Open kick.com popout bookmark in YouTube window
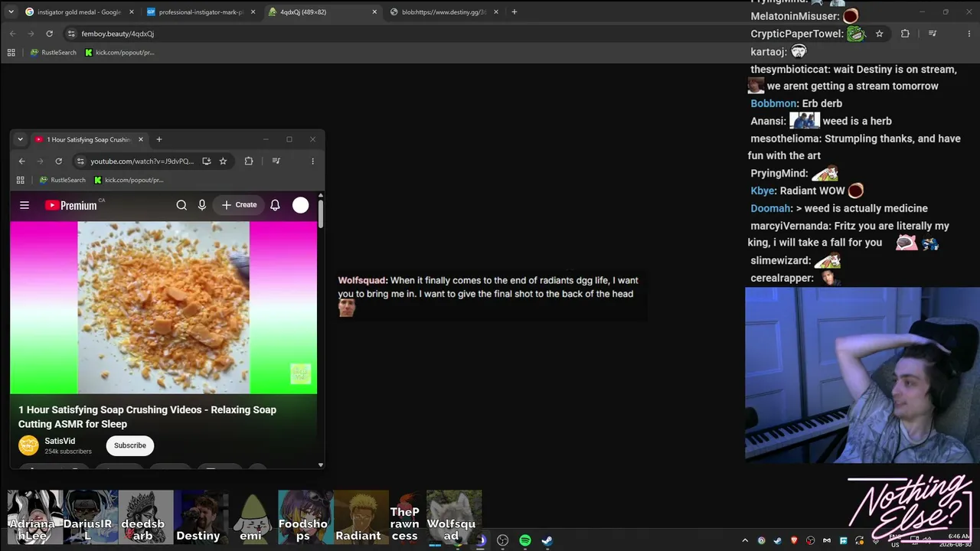 point(129,180)
